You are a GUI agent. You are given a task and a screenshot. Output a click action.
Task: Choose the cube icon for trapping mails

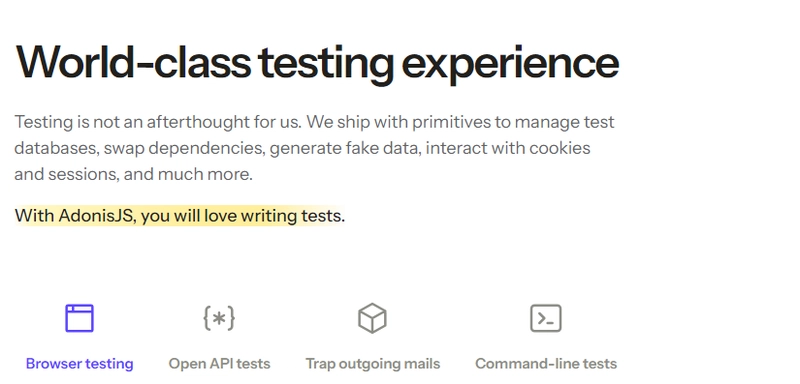click(x=372, y=318)
